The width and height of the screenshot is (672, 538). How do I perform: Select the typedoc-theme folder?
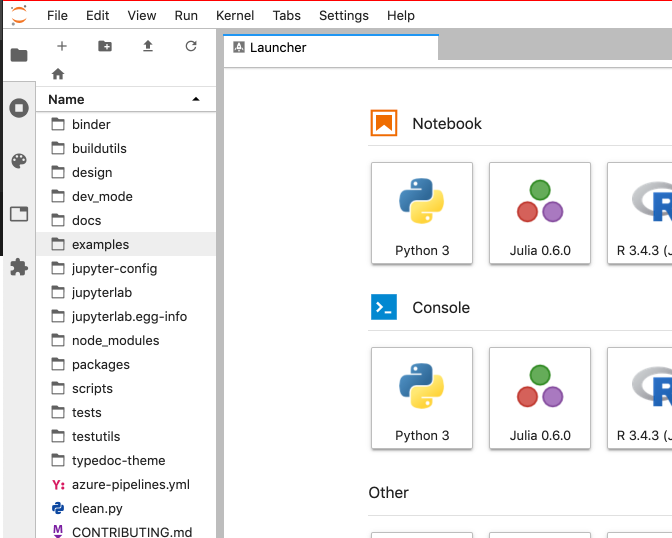pyautogui.click(x=126, y=460)
